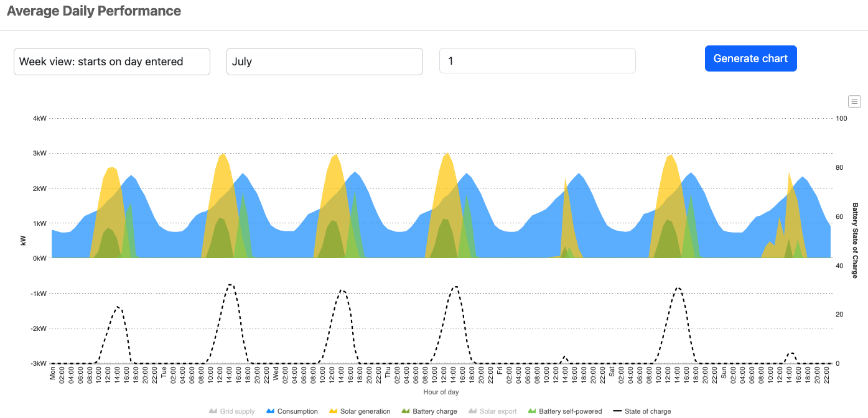The width and height of the screenshot is (868, 418).
Task: Toggle Battery charge legend entry
Action: click(429, 411)
